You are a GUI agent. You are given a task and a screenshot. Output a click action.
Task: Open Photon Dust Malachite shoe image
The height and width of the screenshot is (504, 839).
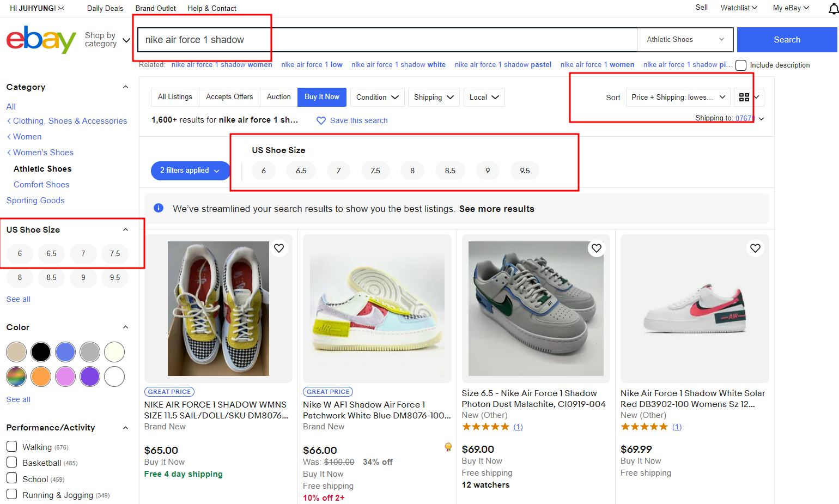click(536, 308)
